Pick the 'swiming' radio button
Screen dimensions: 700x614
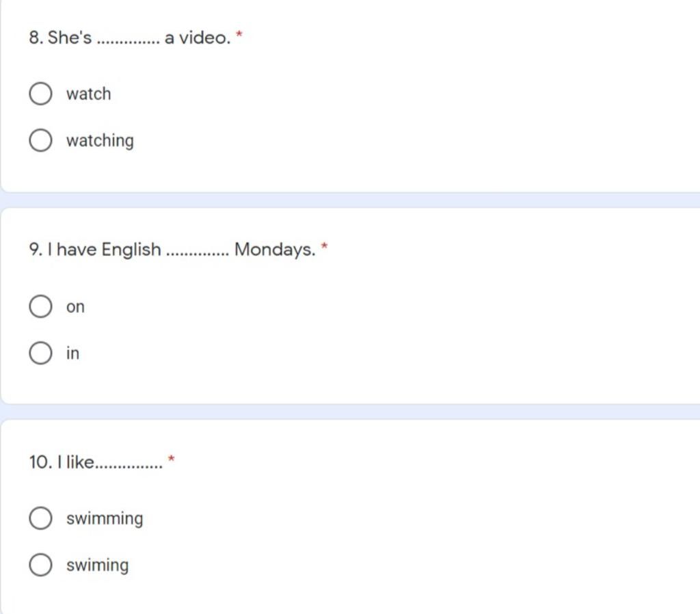coord(40,565)
